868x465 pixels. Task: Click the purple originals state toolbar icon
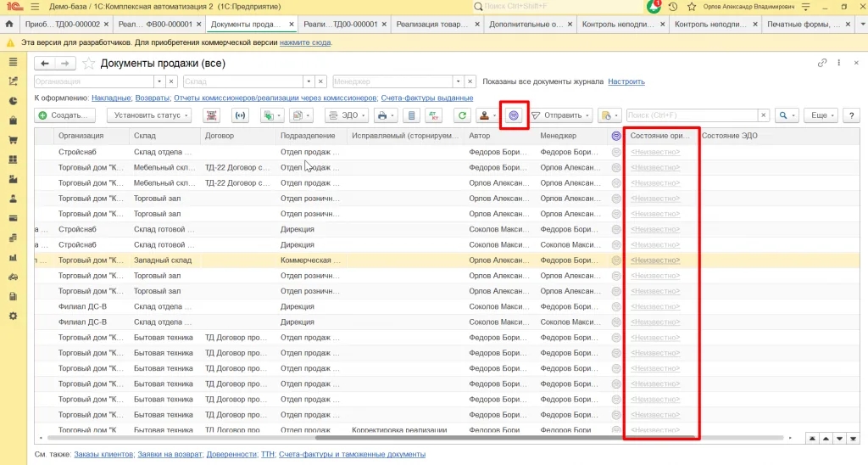pyautogui.click(x=514, y=115)
